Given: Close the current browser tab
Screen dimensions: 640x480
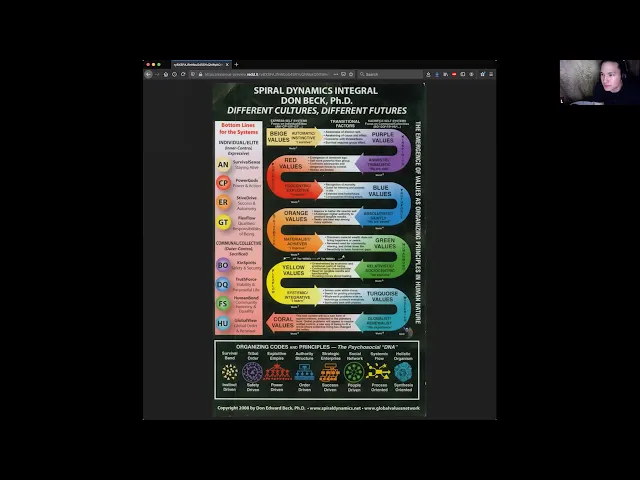Looking at the screenshot, I should pos(227,64).
